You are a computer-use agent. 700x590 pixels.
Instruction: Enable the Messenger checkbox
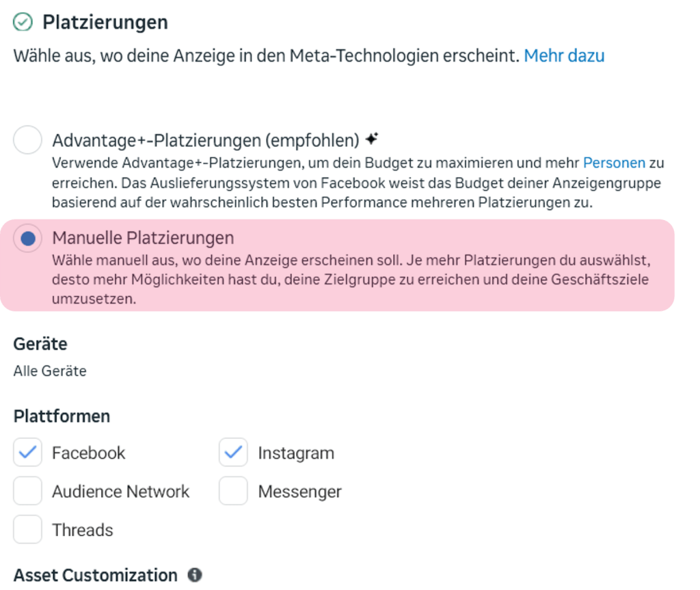tap(233, 491)
